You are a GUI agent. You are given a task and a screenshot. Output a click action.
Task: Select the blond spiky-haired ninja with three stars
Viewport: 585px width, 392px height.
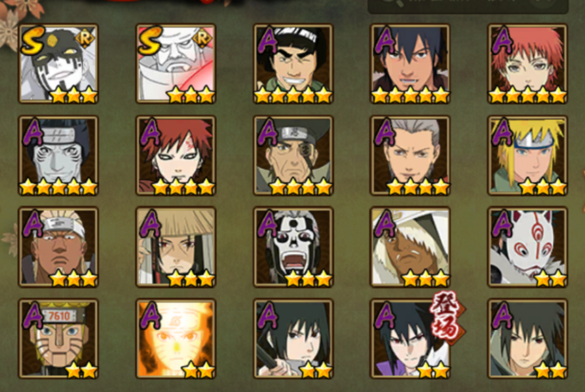[527, 155]
